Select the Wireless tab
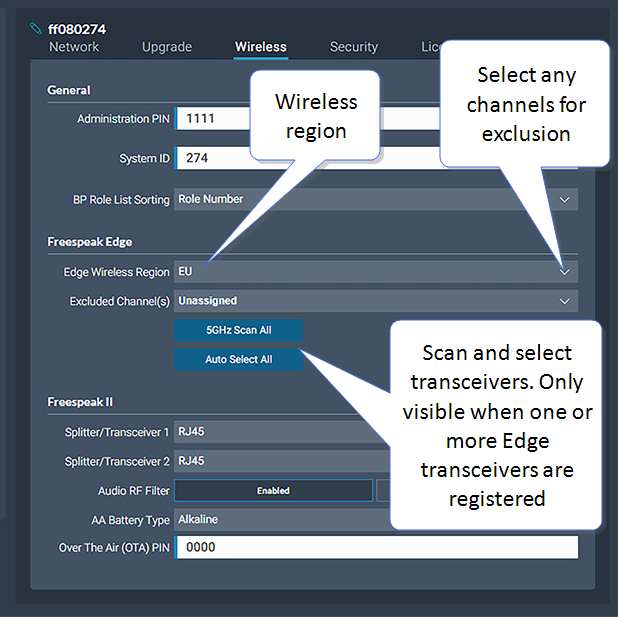Image resolution: width=618 pixels, height=617 pixels. pyautogui.click(x=261, y=47)
